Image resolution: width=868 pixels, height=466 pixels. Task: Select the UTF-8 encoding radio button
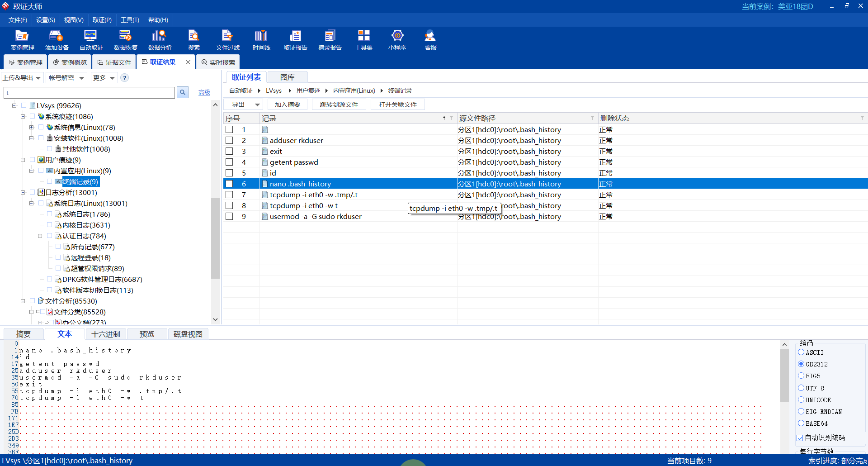click(x=801, y=388)
